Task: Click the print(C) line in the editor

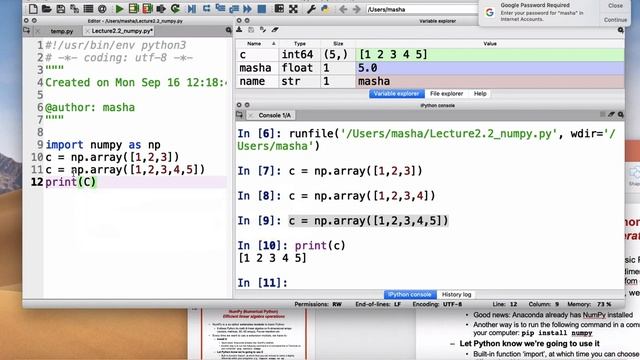Action: [x=70, y=182]
